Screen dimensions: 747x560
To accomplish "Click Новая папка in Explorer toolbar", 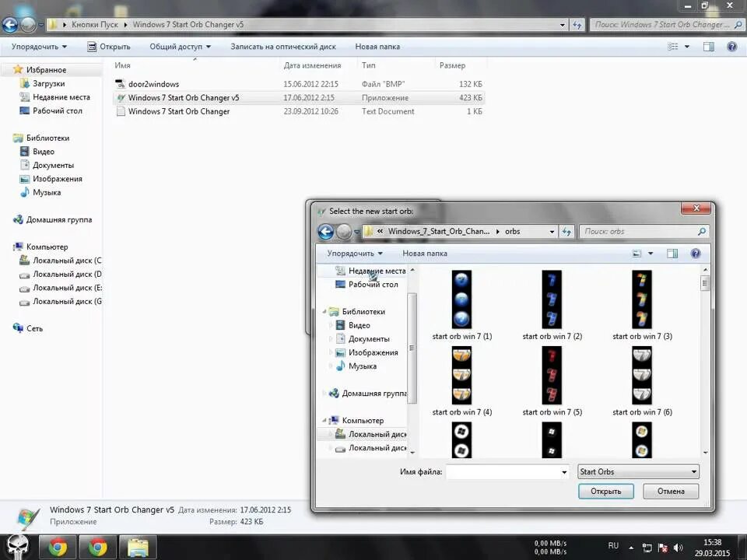I will 377,47.
